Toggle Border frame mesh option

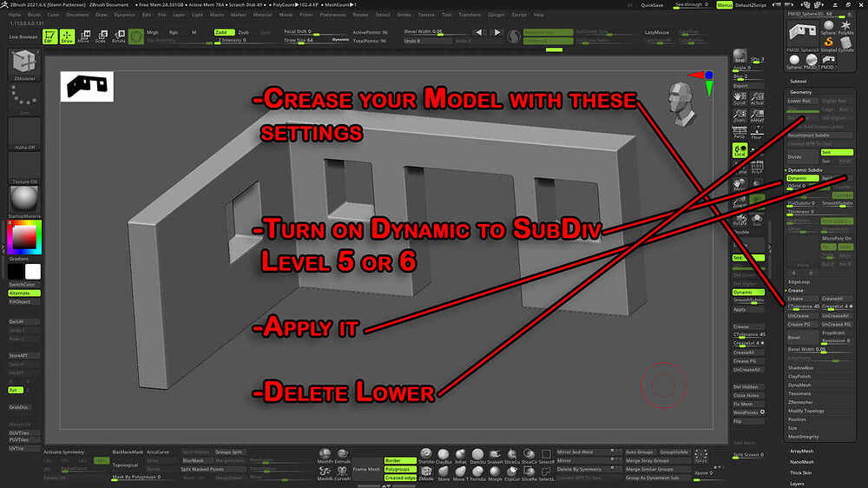coord(400,460)
